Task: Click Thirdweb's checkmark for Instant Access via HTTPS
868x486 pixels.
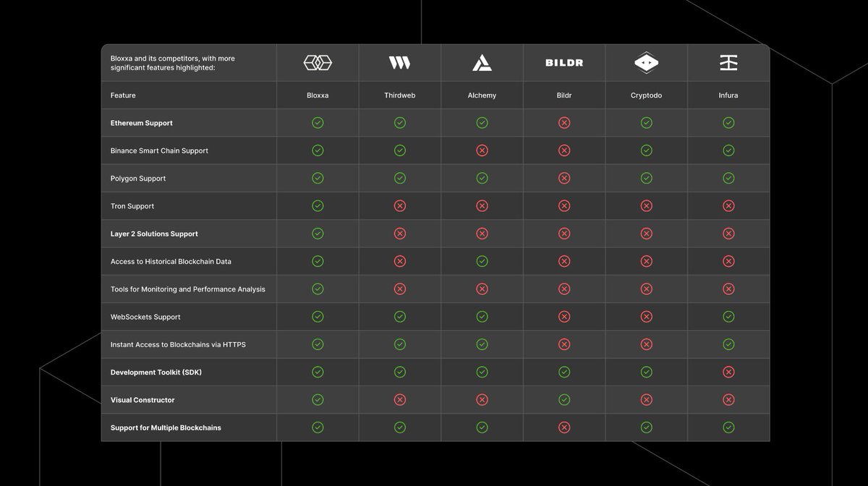Action: pyautogui.click(x=399, y=344)
